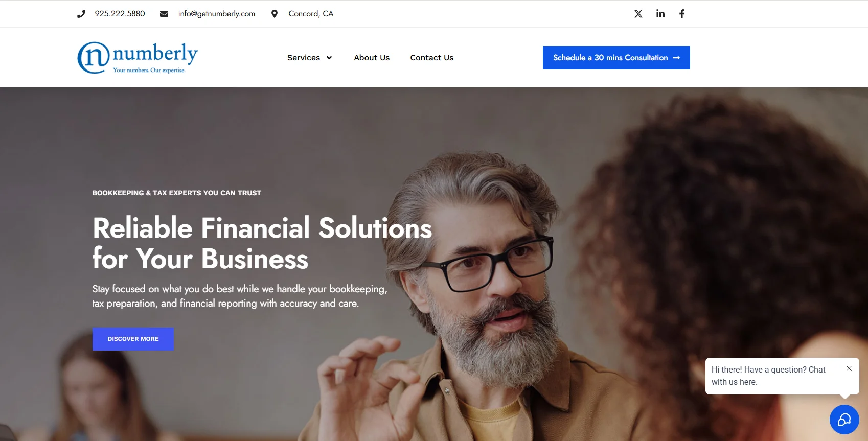Open the LinkedIn social icon

point(660,14)
